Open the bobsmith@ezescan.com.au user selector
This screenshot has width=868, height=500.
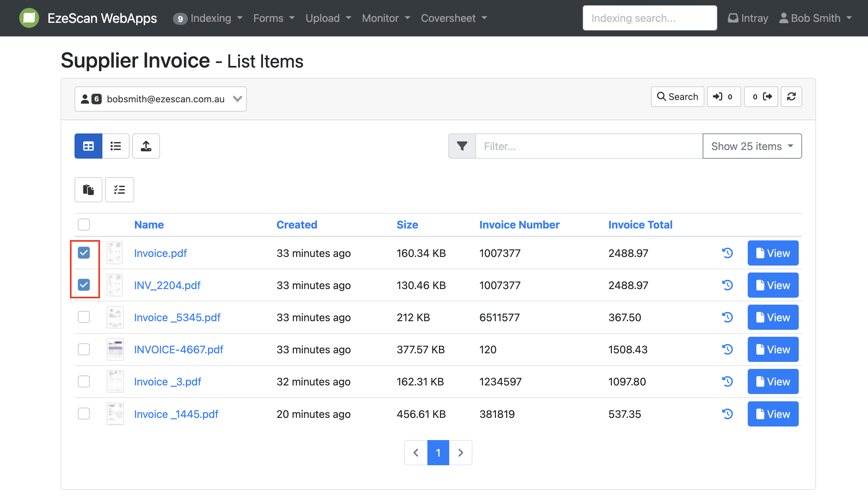160,99
